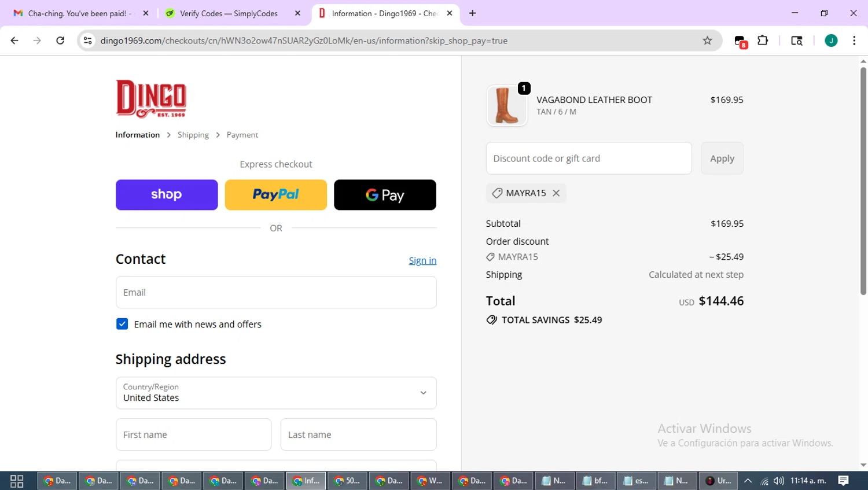Uncheck Email me with news and offers

click(x=122, y=324)
